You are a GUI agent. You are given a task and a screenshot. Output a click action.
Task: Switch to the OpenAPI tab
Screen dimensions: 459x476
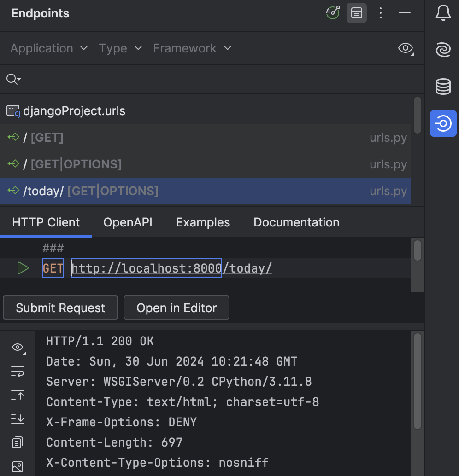coord(128,222)
